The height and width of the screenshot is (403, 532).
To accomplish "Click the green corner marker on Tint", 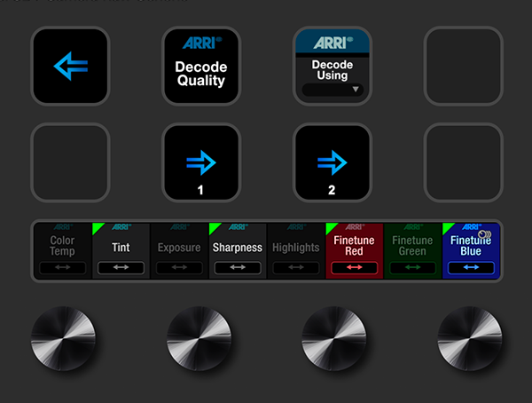I will coord(97,227).
